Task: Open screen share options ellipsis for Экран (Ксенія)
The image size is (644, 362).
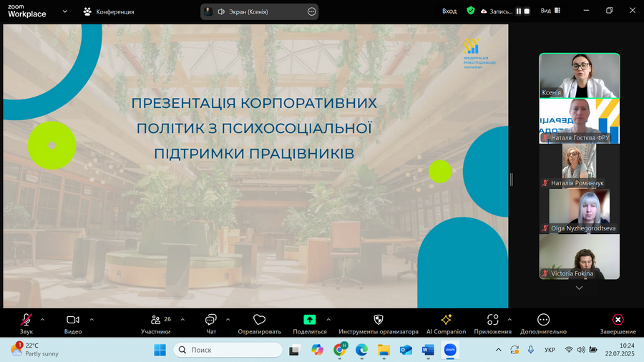Action: tap(312, 11)
